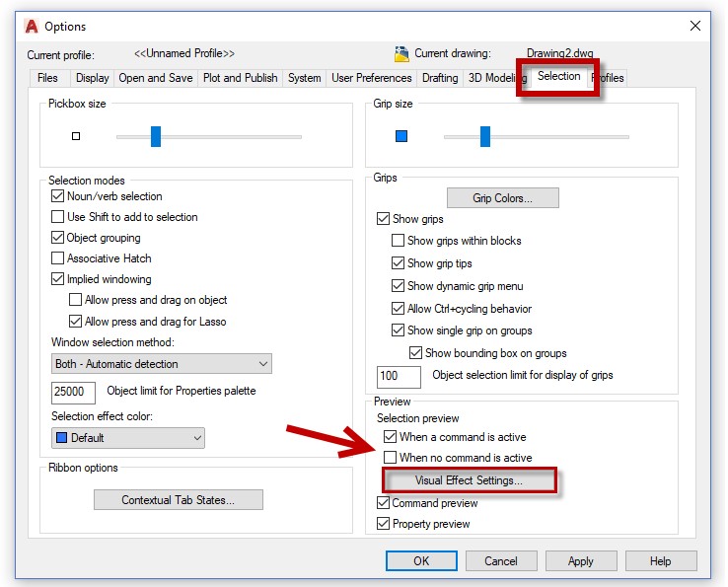728x587 pixels.
Task: Toggle Show bounding box on groups
Action: click(x=415, y=353)
